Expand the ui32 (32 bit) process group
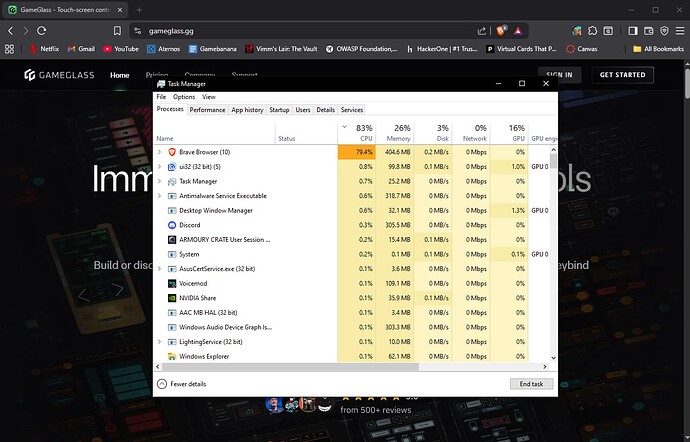 [x=159, y=166]
